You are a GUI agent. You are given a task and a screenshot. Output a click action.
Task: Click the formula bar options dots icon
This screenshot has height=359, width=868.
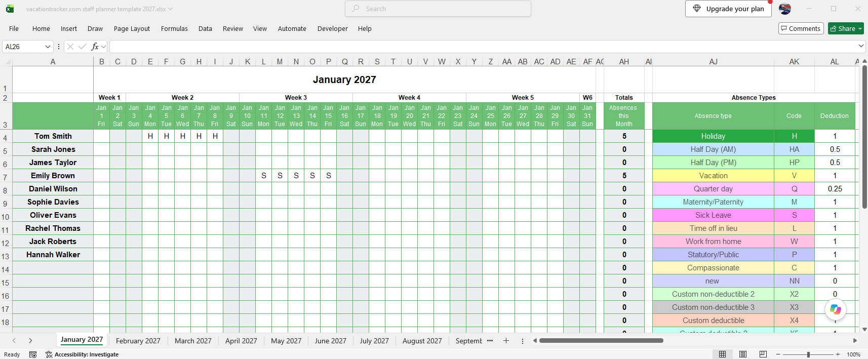click(x=59, y=47)
